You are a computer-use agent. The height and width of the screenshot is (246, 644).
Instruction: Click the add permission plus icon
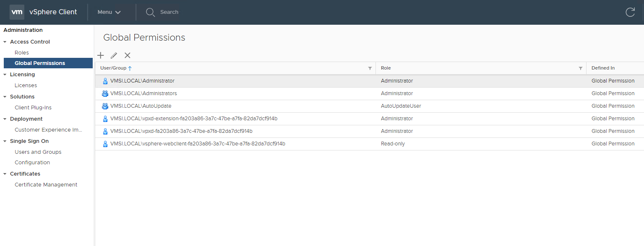click(101, 55)
